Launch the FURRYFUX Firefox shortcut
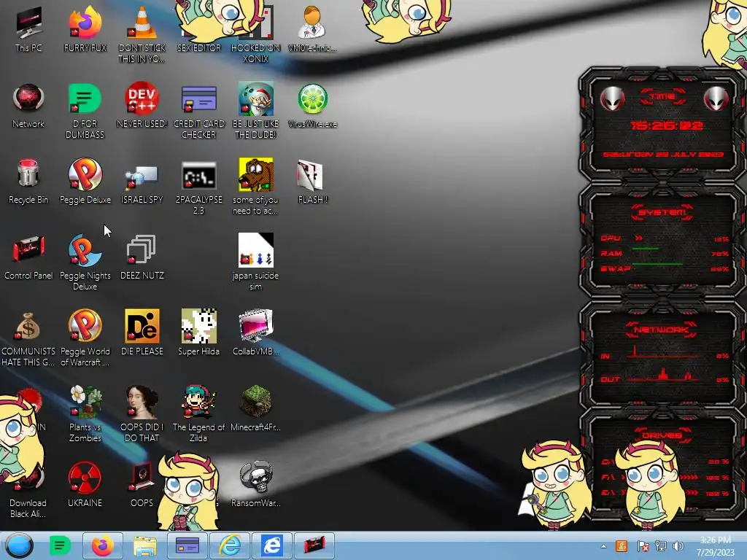747x560 pixels. (85, 29)
